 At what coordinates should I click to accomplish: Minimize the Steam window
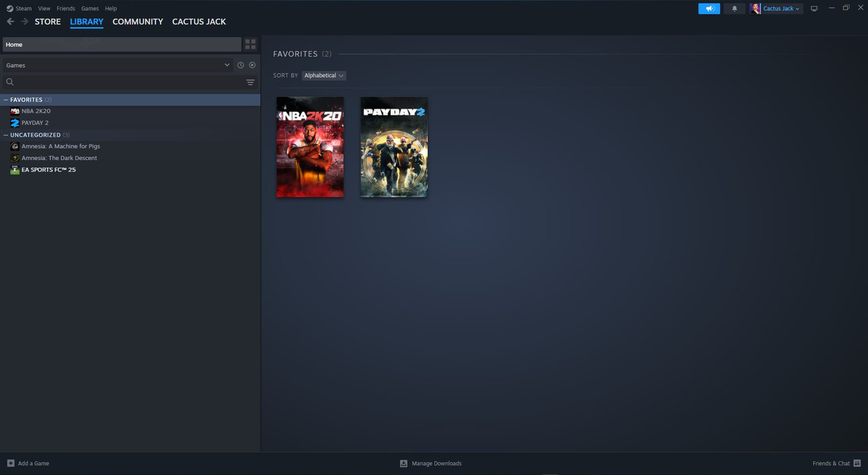pos(831,8)
